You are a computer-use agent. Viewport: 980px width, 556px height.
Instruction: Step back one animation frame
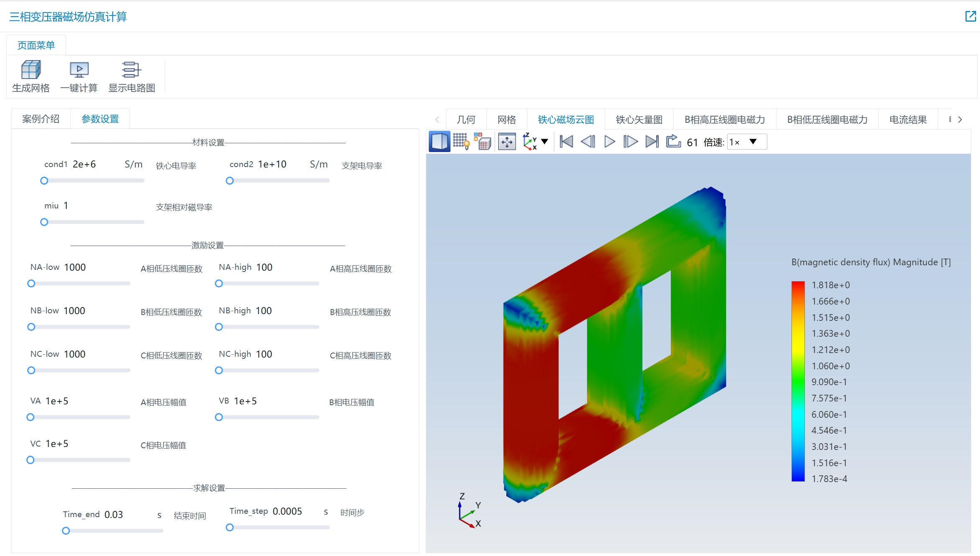(588, 142)
